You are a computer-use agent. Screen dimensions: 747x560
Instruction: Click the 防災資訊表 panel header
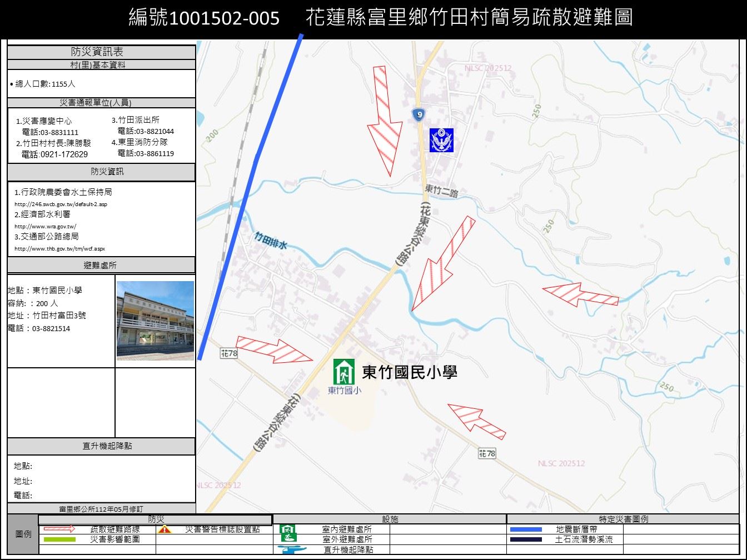(x=101, y=52)
